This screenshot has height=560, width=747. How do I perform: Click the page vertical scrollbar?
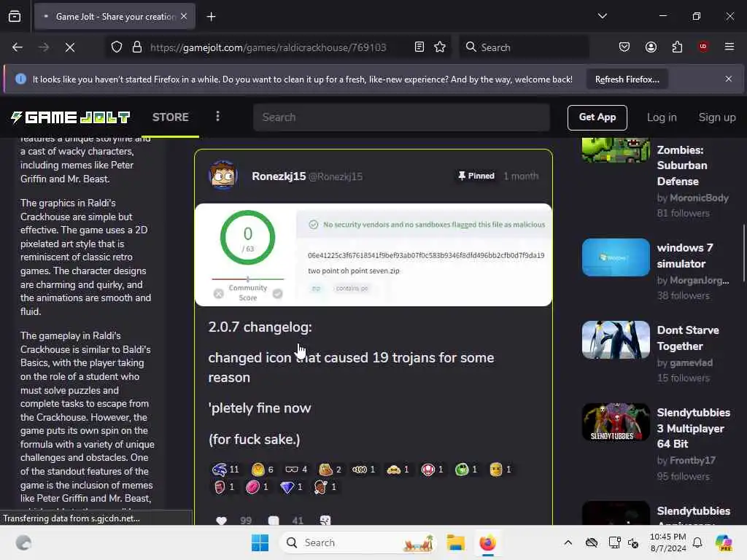[743, 254]
